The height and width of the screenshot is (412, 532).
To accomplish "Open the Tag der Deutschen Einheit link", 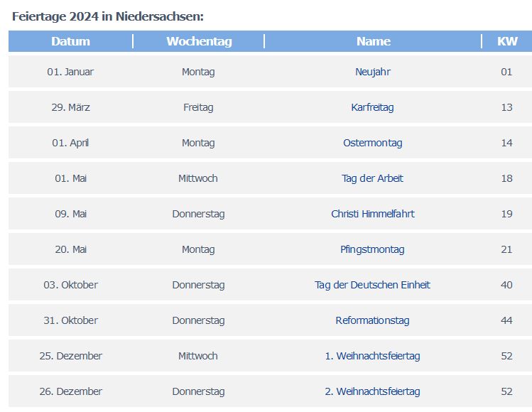I will point(372,285).
